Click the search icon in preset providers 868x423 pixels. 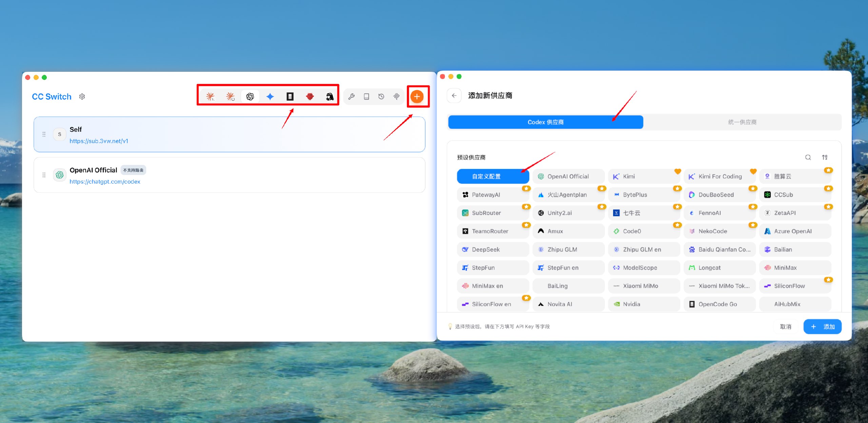(808, 157)
